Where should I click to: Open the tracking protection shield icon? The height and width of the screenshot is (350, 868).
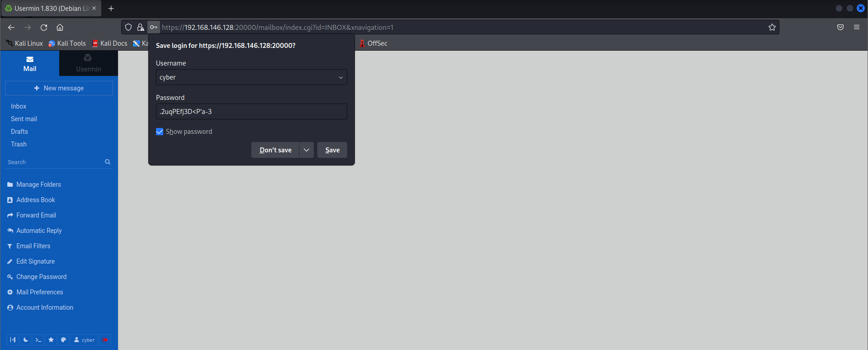[128, 27]
